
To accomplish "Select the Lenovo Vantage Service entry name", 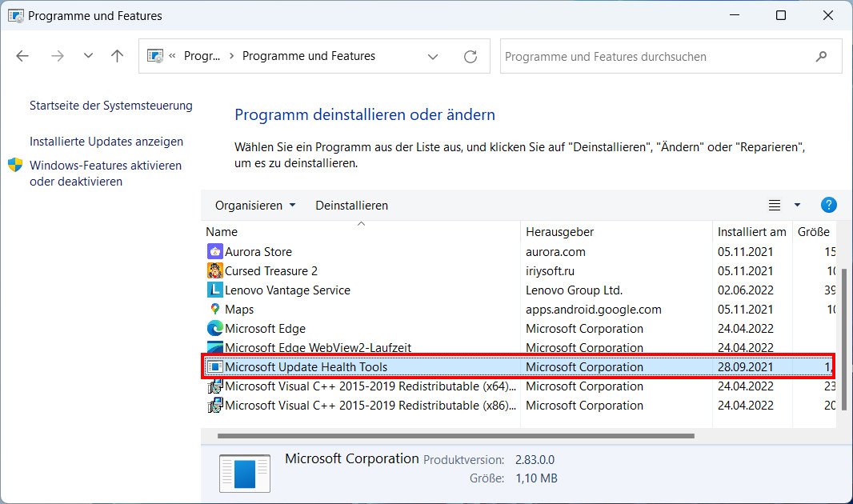I will pyautogui.click(x=287, y=290).
